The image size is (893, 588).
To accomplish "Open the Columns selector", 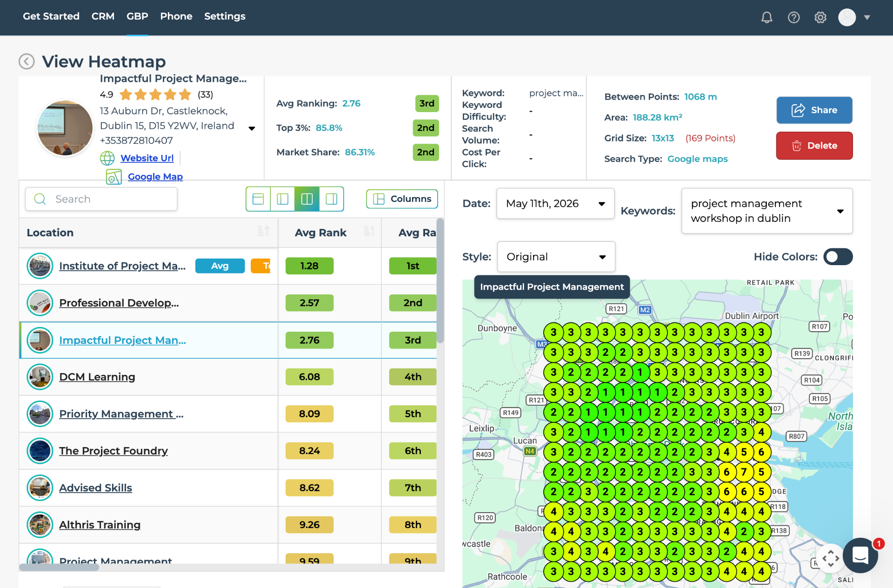I will [402, 199].
